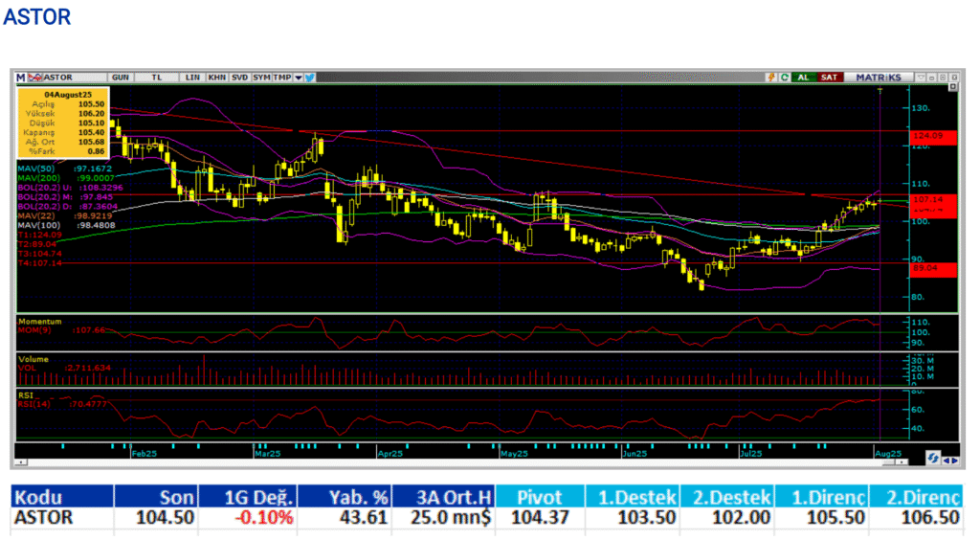Open the triangle dropdown next to MATRIKS
The image size is (980, 540).
(921, 77)
